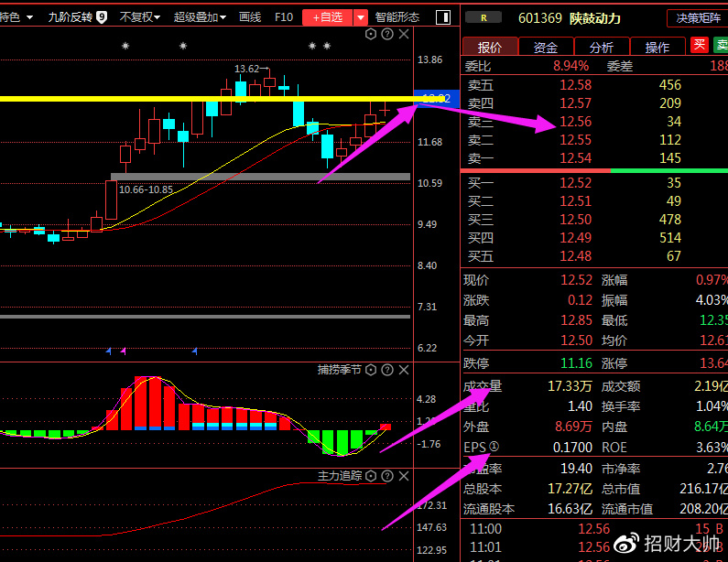Screen dimensions: 728x562
Task: Expand arrow next to +自选 button
Action: click(361, 17)
